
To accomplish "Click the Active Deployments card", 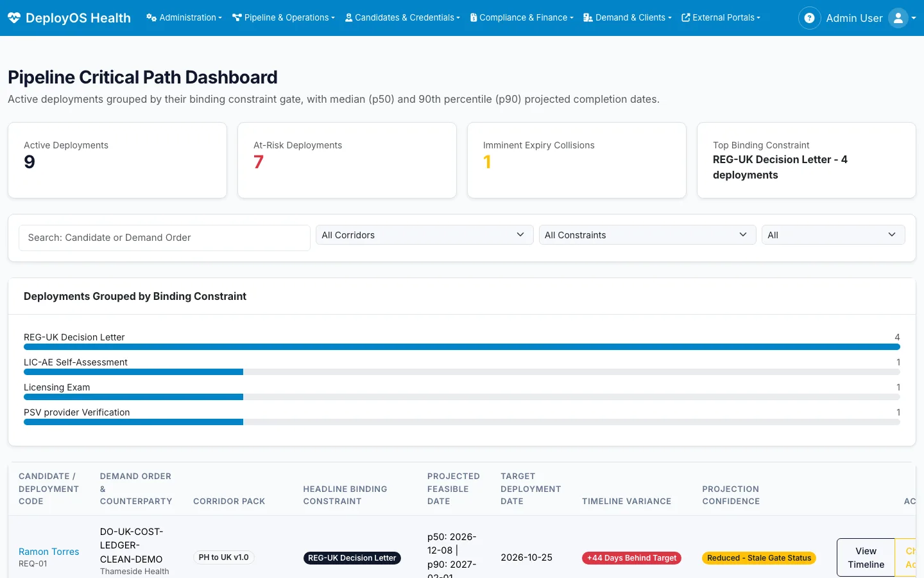I will [117, 161].
